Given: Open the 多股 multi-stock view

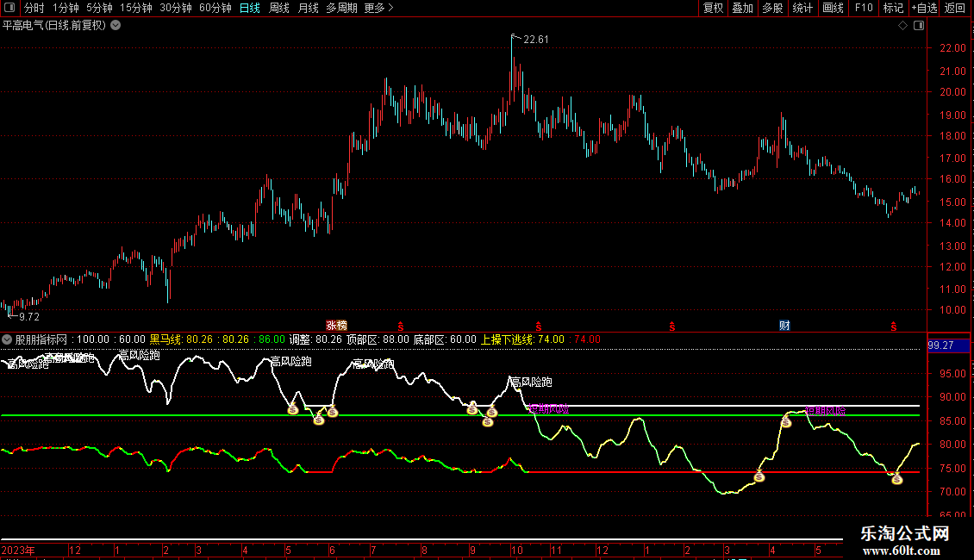Looking at the screenshot, I should pyautogui.click(x=772, y=8).
